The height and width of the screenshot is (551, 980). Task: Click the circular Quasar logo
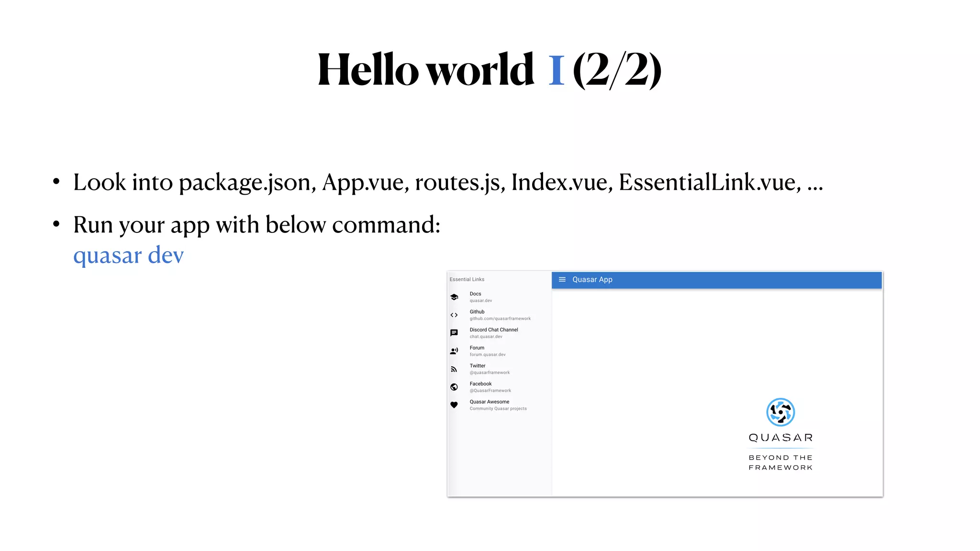780,412
